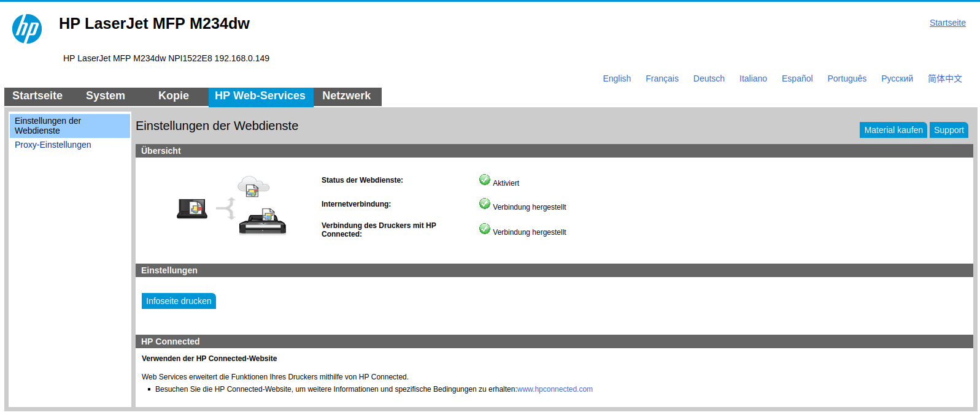Click the Einstellungen section header
The width and height of the screenshot is (980, 415).
click(554, 270)
